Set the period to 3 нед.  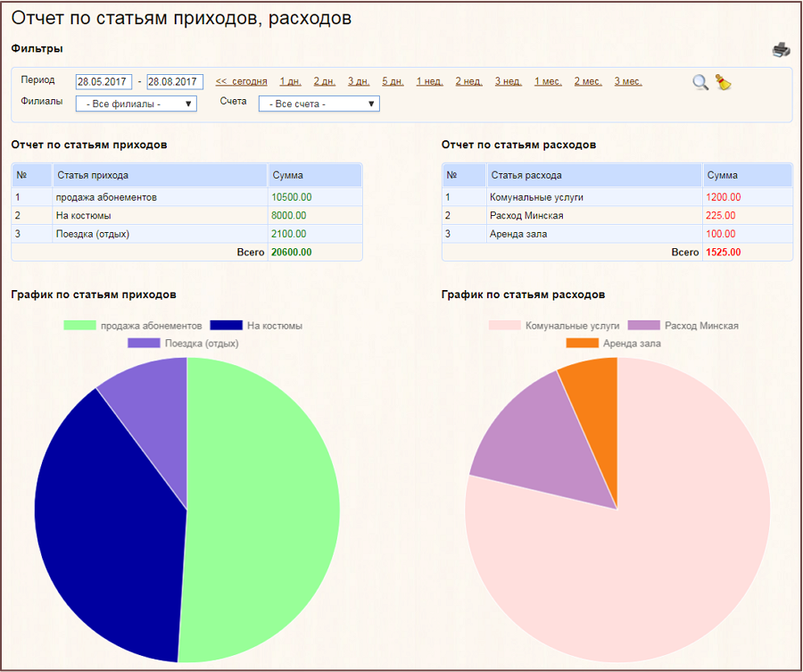(x=509, y=81)
